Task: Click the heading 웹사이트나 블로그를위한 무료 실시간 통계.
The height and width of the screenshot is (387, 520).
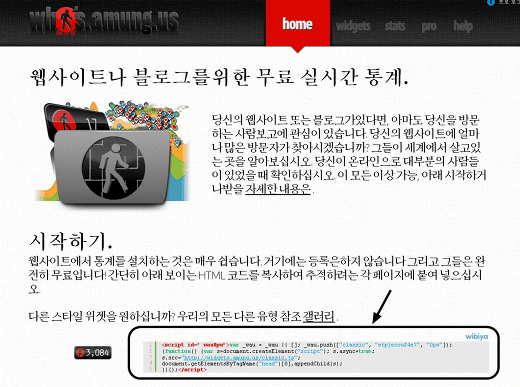Action: (x=219, y=77)
